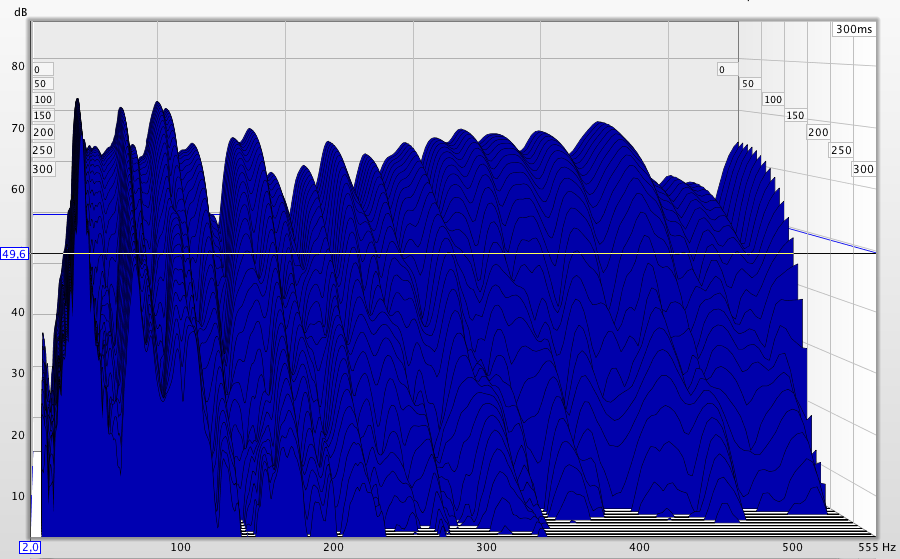
Task: Click the 500 Hz frequency axis label
Action: pos(793,547)
